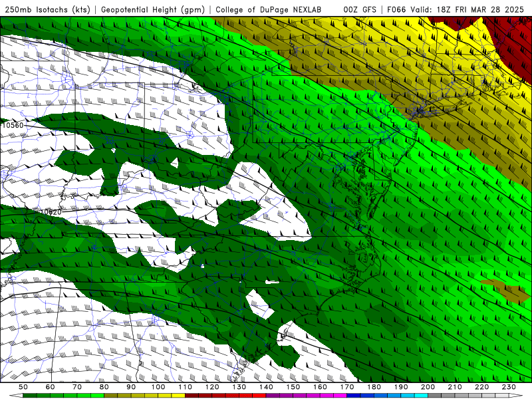Click the 100 label on the color bar

(x=158, y=387)
